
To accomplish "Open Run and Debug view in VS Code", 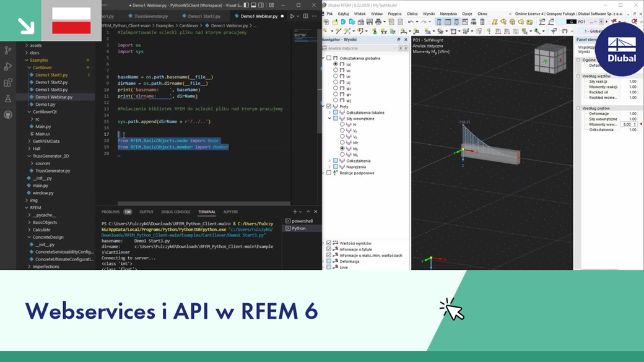I will (8, 66).
